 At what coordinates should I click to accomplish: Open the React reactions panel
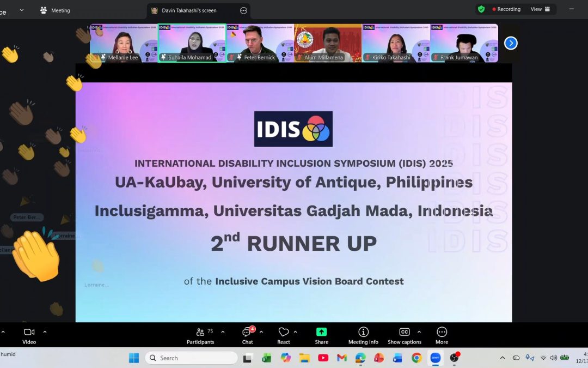click(x=284, y=334)
